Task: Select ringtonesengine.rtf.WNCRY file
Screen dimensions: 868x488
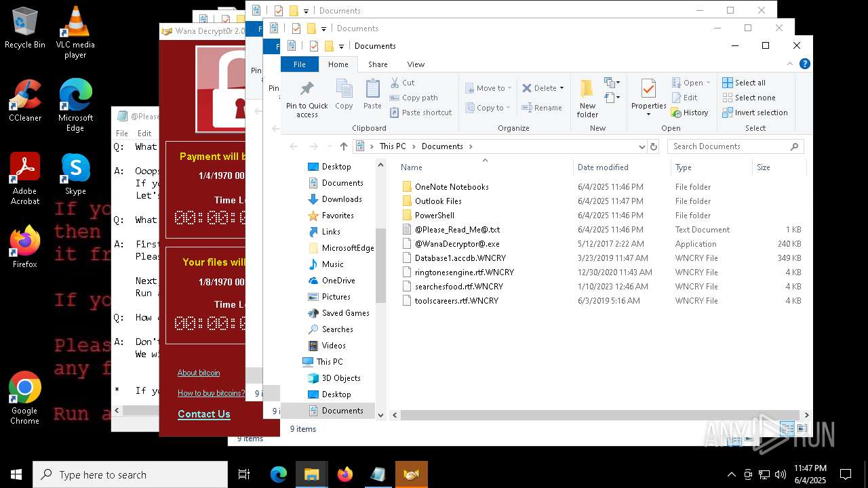Action: coord(465,272)
